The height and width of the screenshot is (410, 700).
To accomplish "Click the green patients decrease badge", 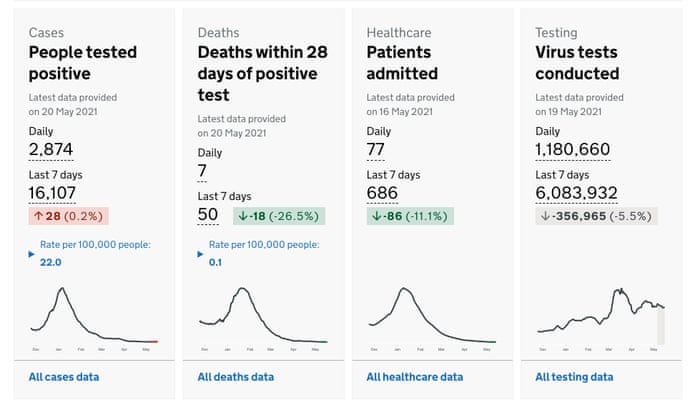I will pyautogui.click(x=410, y=216).
